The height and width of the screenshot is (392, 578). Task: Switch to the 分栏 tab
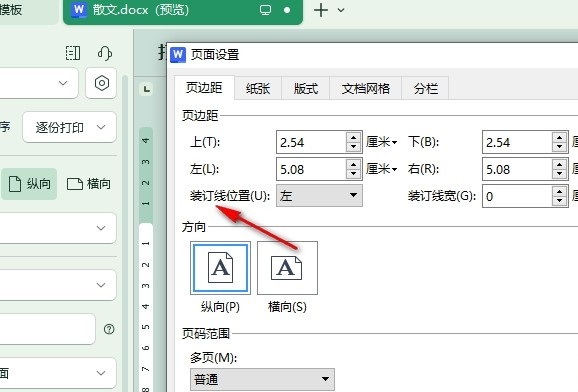tap(425, 89)
